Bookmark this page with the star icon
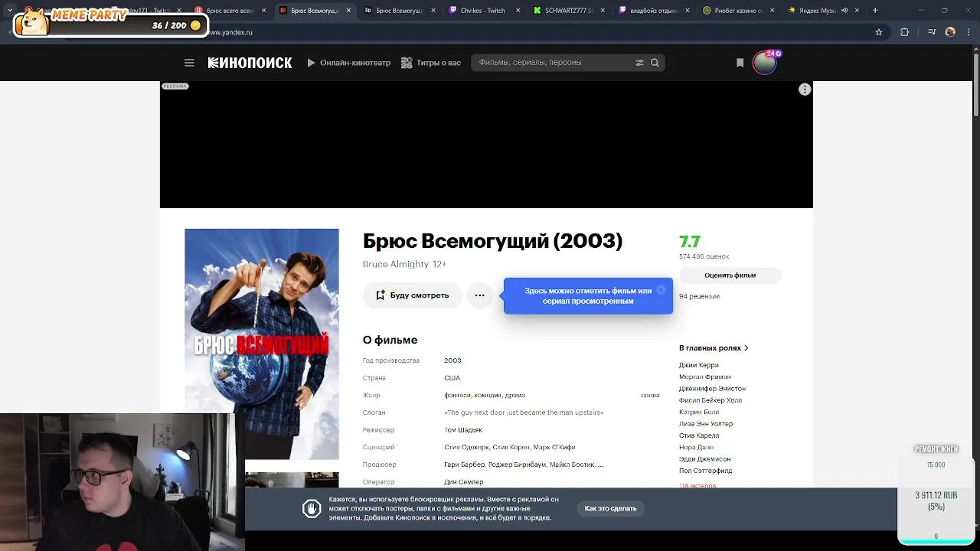Image resolution: width=980 pixels, height=551 pixels. [x=879, y=32]
